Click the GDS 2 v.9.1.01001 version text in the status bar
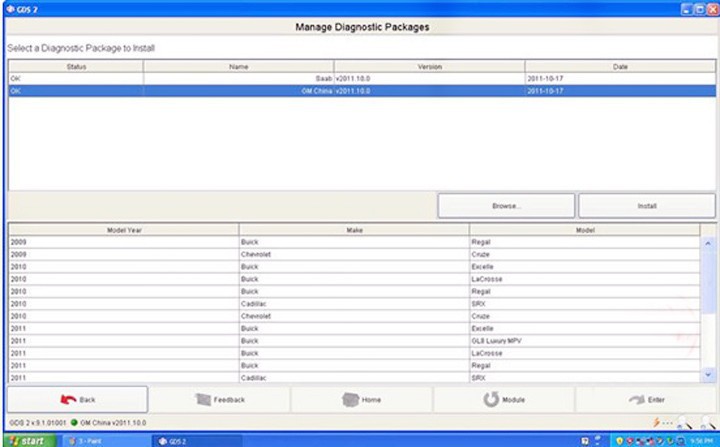The image size is (720, 447). (38, 423)
